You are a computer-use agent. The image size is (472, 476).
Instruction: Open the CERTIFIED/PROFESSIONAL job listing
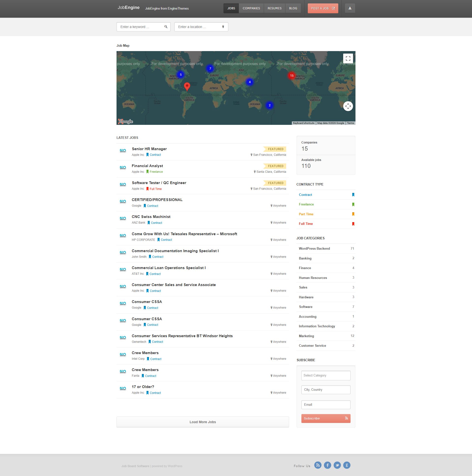(157, 200)
